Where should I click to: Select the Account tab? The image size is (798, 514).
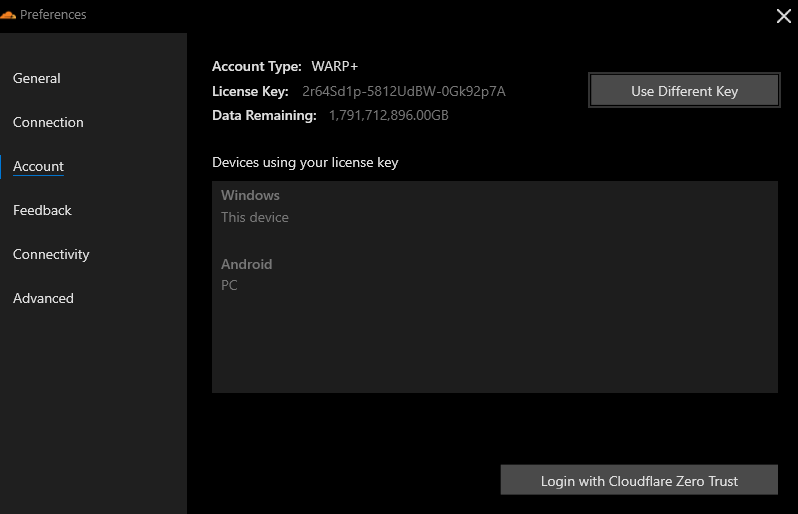[x=38, y=166]
